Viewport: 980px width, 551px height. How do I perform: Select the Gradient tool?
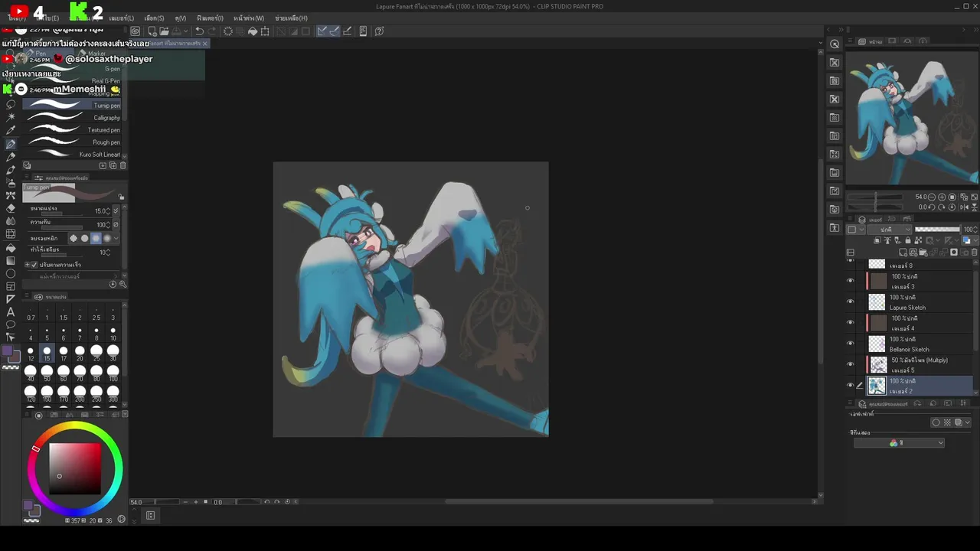[x=11, y=261]
